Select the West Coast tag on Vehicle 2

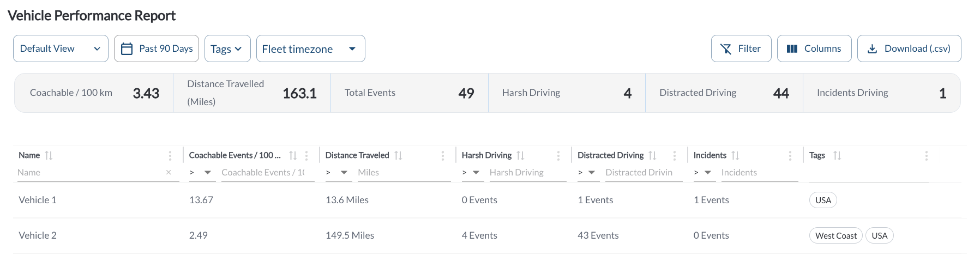coord(835,235)
